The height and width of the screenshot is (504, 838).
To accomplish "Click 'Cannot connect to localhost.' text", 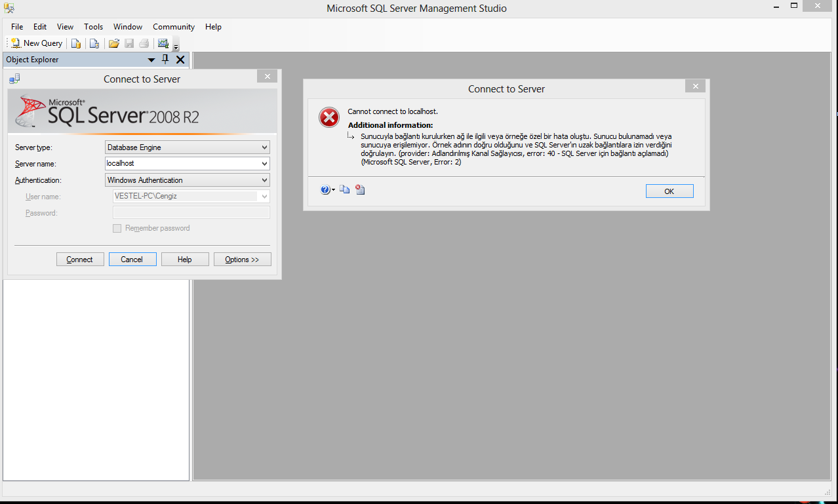I will tap(393, 111).
